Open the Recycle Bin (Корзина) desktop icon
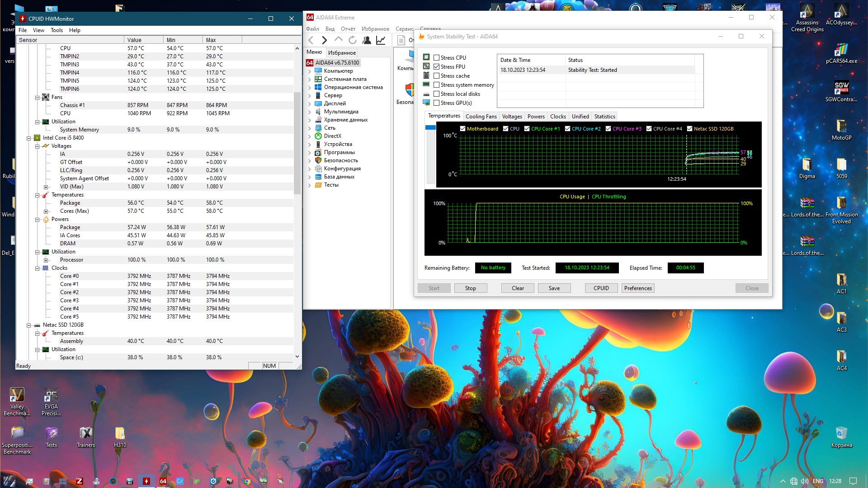This screenshot has width=868, height=488. [x=841, y=434]
